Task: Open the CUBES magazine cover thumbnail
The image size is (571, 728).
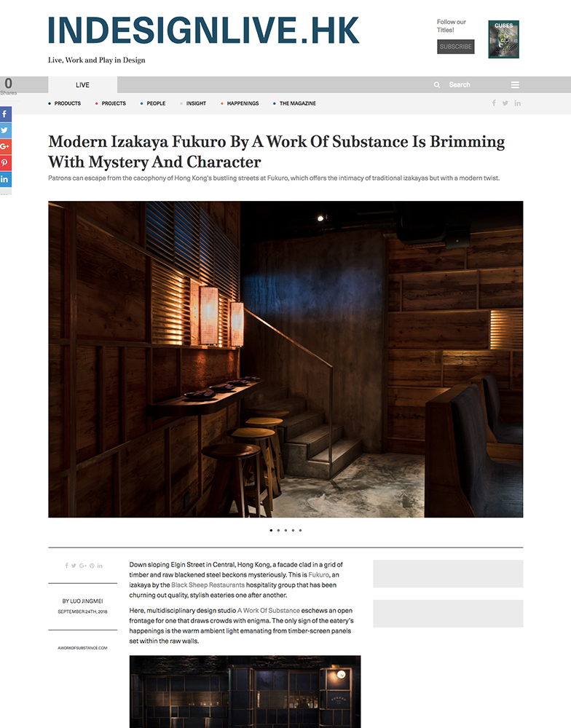Action: point(504,39)
